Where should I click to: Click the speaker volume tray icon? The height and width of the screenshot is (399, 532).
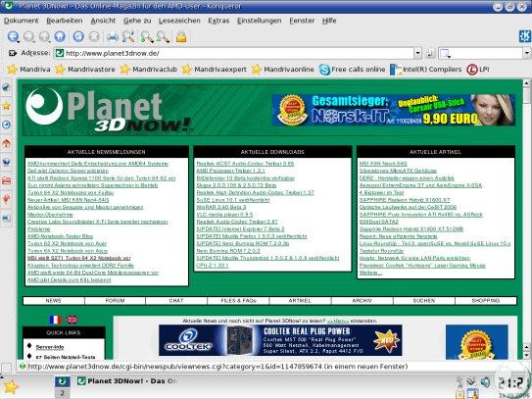pos(485,382)
